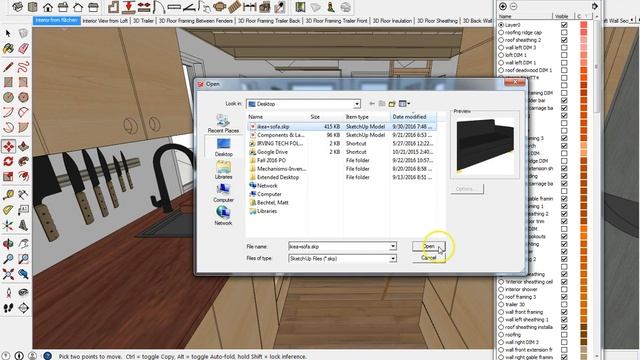Show the loft DIM 1 layer
Screen dimensions: 640x360
(564, 55)
